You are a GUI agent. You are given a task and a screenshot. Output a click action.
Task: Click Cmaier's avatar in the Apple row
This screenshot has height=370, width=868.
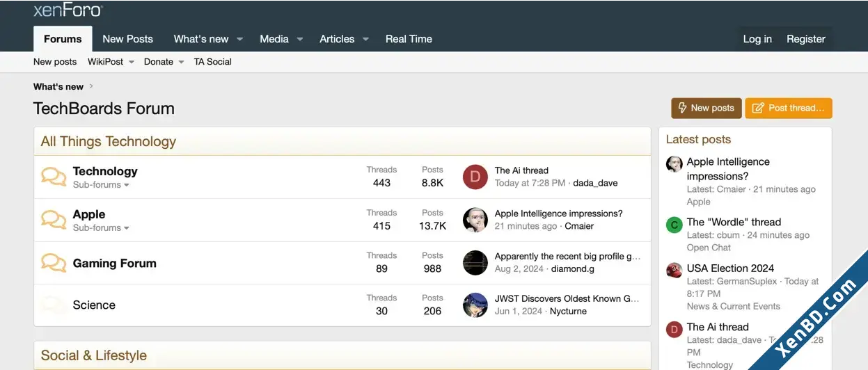tap(475, 220)
